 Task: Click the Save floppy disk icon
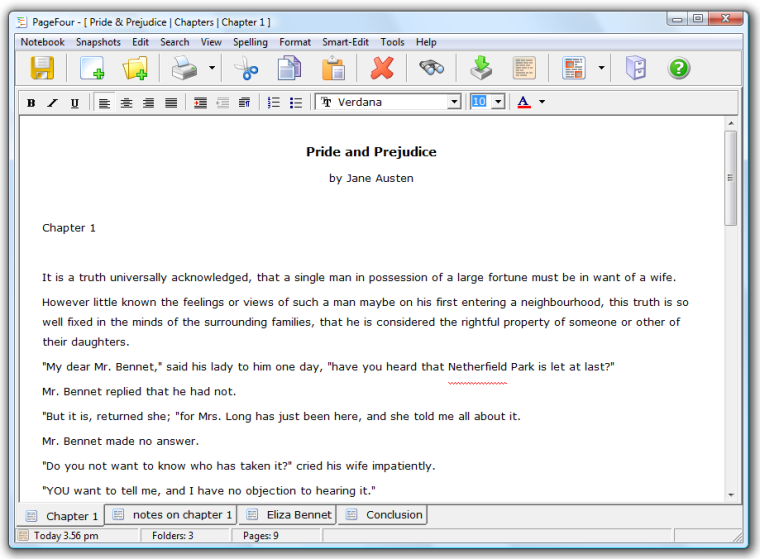coord(42,68)
